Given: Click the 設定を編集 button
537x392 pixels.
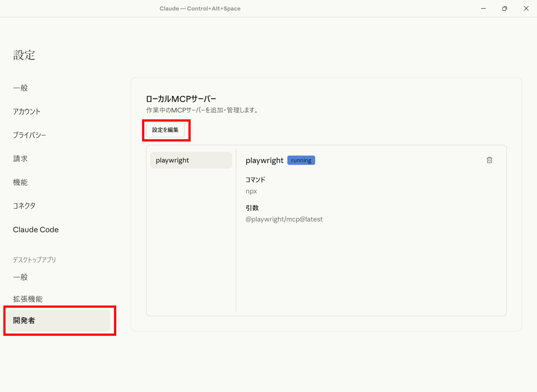Looking at the screenshot, I should click(x=165, y=130).
